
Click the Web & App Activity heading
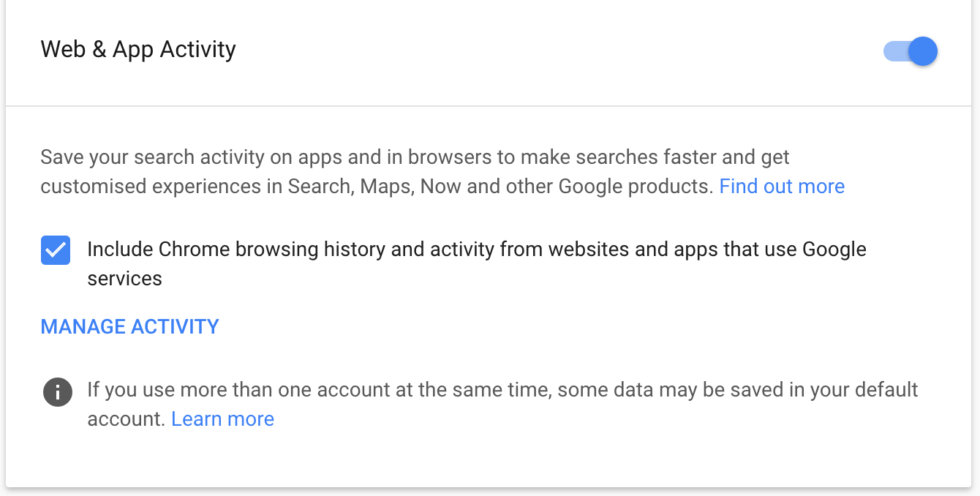tap(138, 50)
